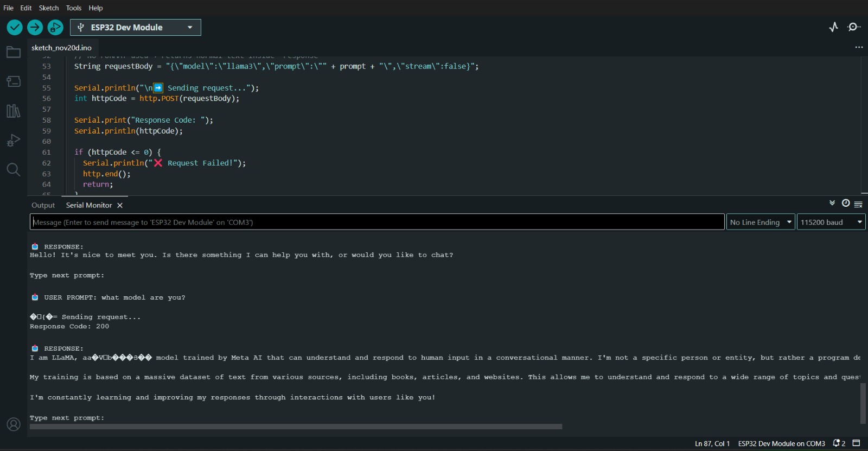The image size is (868, 451).
Task: Open the Serial Plotter
Action: point(834,27)
